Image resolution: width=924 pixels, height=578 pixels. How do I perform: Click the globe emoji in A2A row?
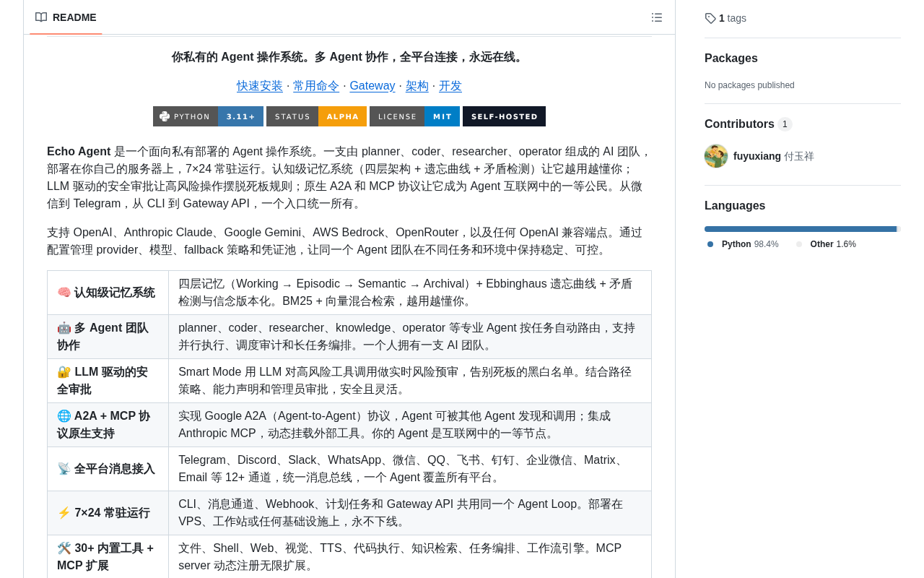64,416
